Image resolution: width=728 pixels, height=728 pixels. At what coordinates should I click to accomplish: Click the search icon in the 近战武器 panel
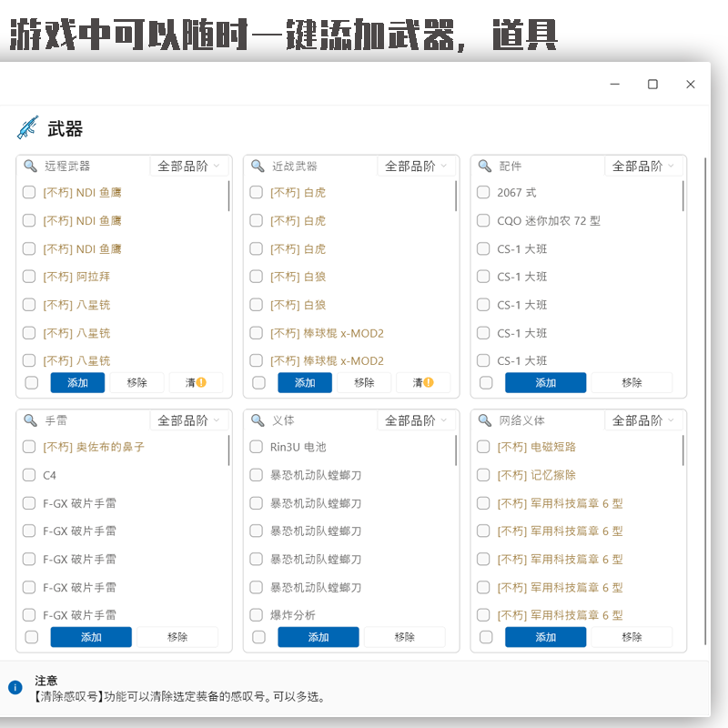(256, 166)
